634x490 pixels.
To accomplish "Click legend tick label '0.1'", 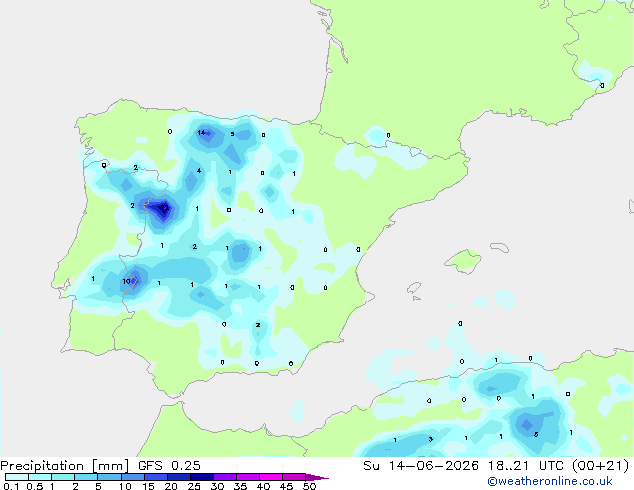I will (11, 486).
